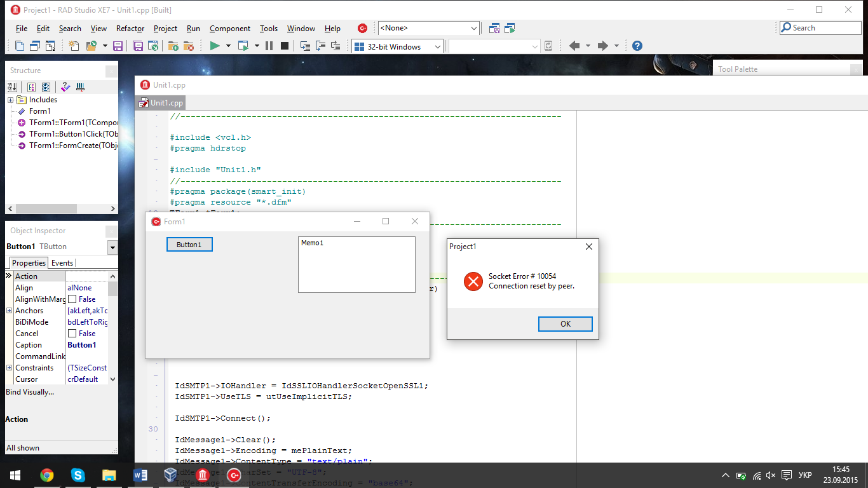Viewport: 868px width, 488px height.
Task: Click the Sort Alphabetically icon in Structure
Action: tap(12, 87)
